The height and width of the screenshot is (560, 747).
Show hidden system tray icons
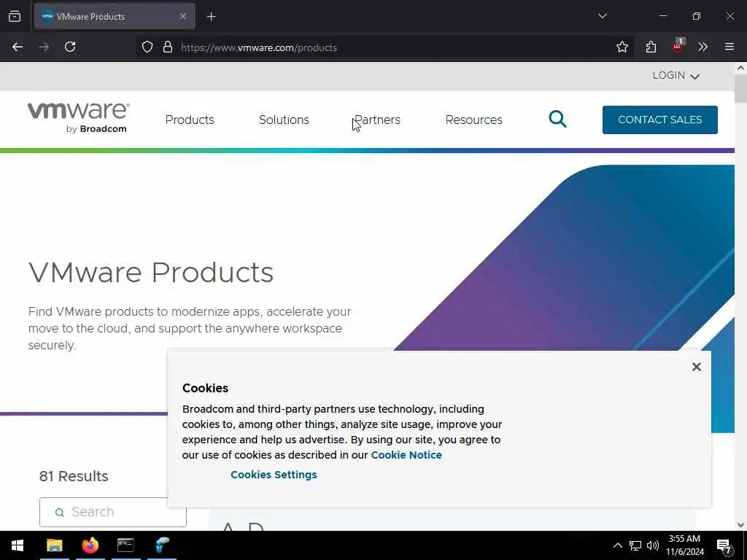pyautogui.click(x=617, y=545)
